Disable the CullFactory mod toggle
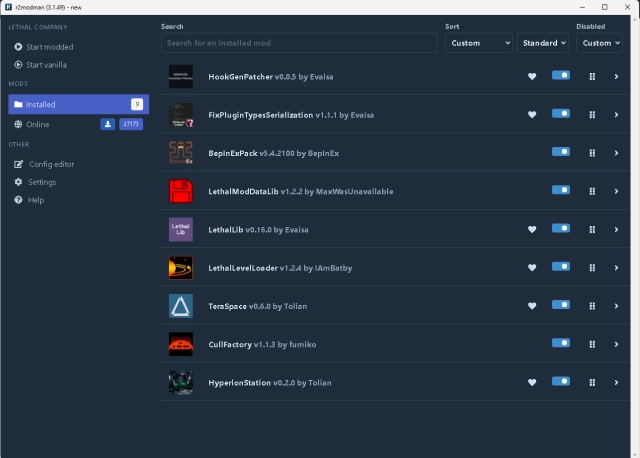This screenshot has width=640, height=458. click(561, 343)
